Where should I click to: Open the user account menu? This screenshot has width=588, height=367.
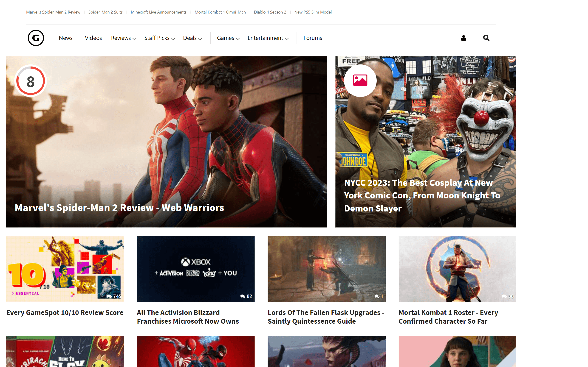pos(463,38)
